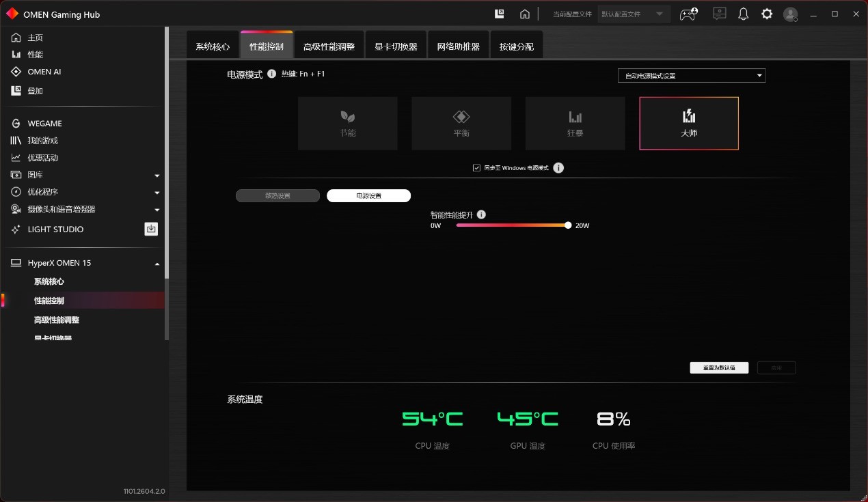This screenshot has width=868, height=502.
Task: Open the user account avatar
Action: point(790,14)
